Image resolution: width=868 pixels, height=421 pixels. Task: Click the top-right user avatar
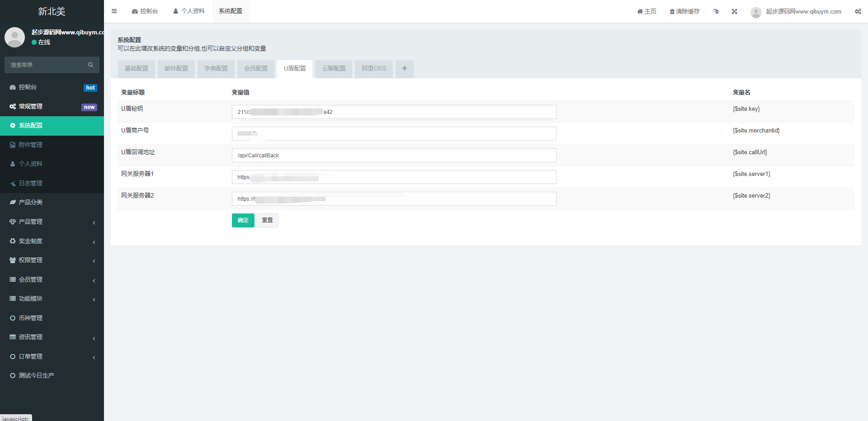click(x=756, y=12)
